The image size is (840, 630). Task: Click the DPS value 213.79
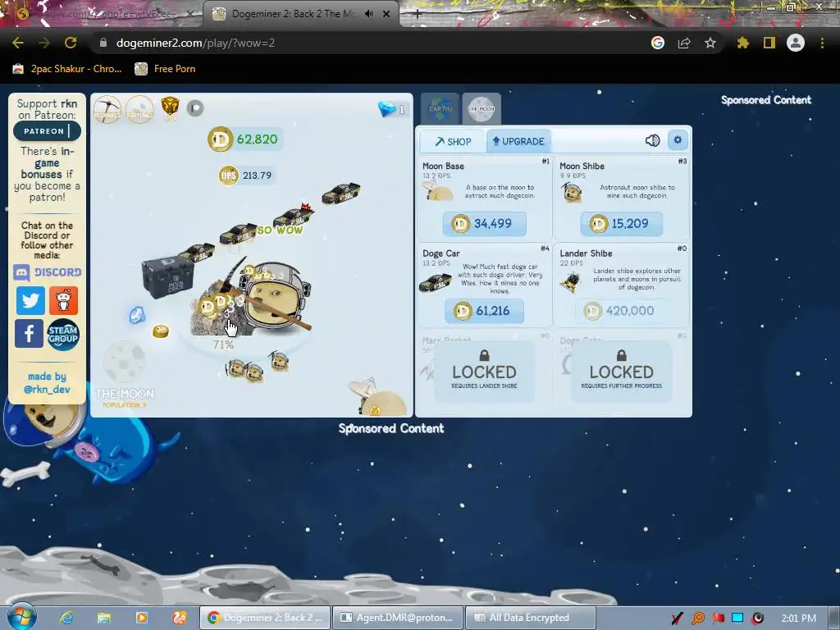pos(246,176)
